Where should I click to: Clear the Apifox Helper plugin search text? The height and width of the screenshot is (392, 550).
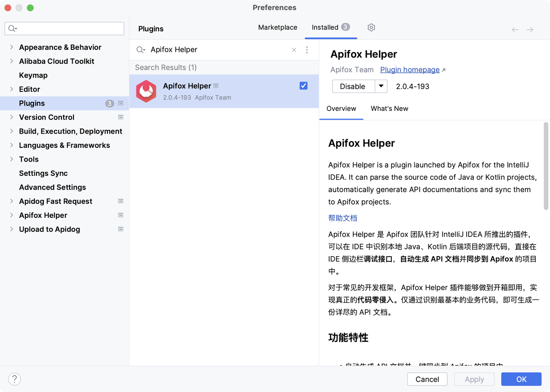click(294, 50)
